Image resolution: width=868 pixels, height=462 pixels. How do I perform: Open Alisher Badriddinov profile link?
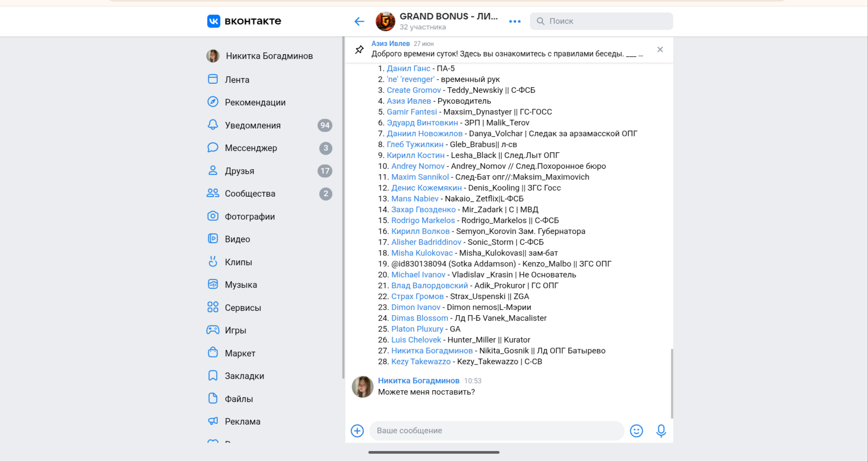pos(426,242)
